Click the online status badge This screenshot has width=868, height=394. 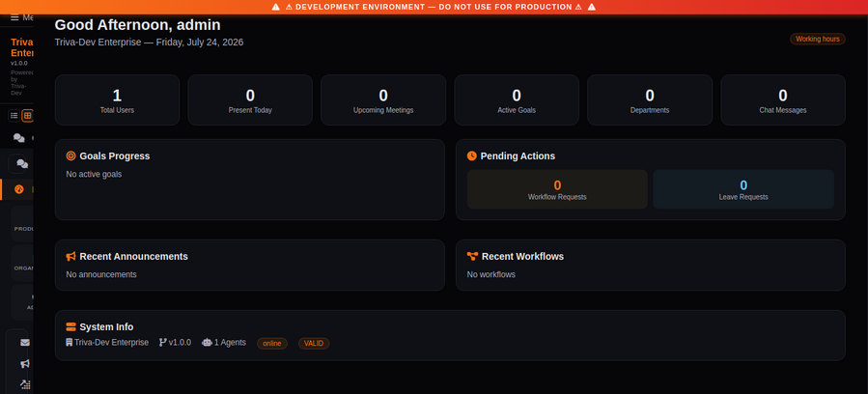(x=272, y=344)
